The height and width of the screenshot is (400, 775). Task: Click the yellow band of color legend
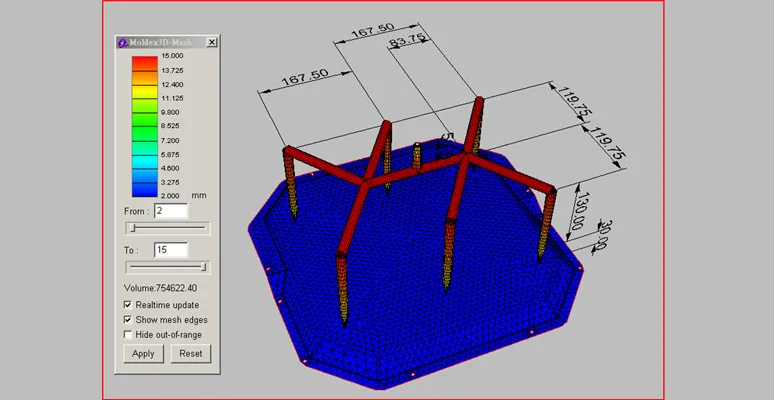[145, 91]
